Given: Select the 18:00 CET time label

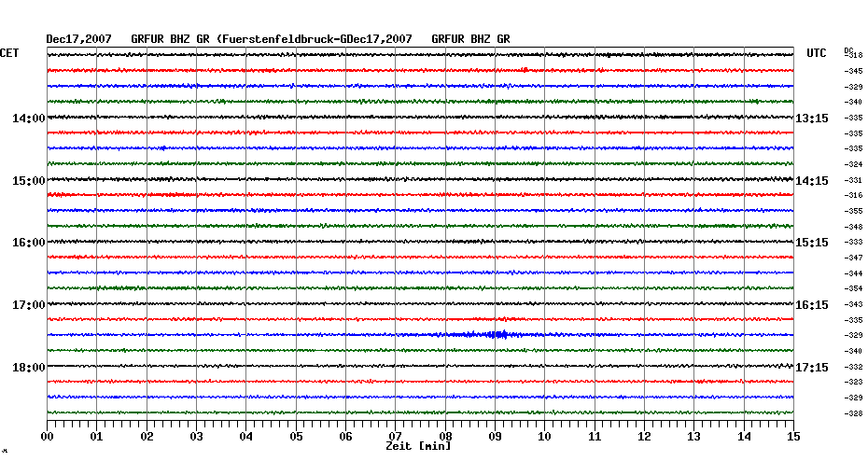Looking at the screenshot, I should [29, 368].
